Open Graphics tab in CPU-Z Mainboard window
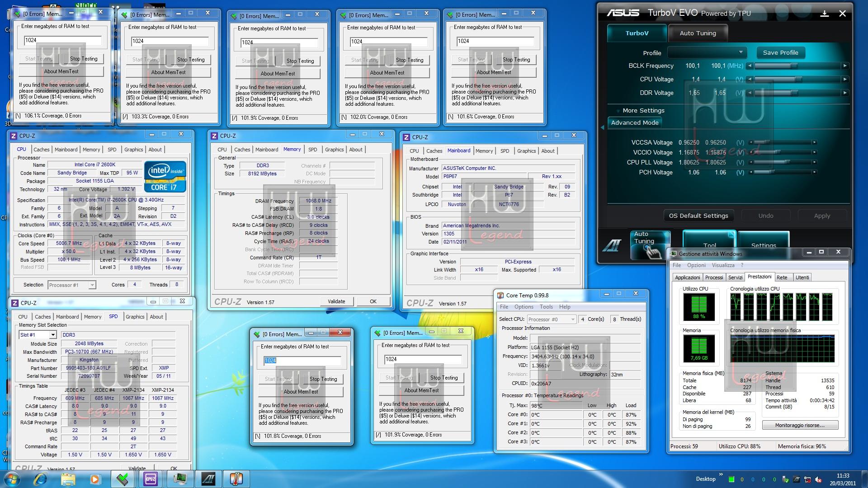This screenshot has width=868, height=488. 526,151
